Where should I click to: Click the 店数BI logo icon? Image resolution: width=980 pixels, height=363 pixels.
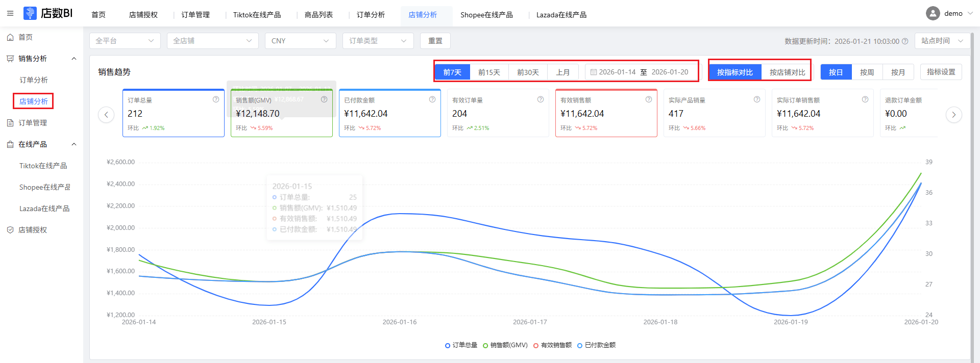point(30,13)
